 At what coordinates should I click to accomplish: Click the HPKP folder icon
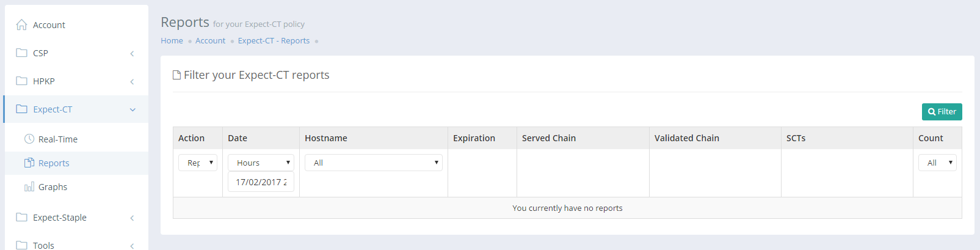(21, 81)
